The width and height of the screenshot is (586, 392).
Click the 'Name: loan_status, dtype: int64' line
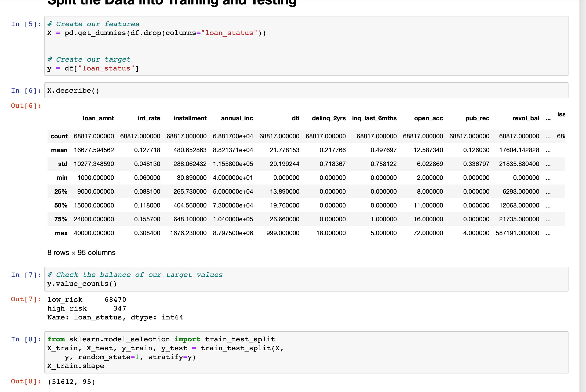click(115, 317)
